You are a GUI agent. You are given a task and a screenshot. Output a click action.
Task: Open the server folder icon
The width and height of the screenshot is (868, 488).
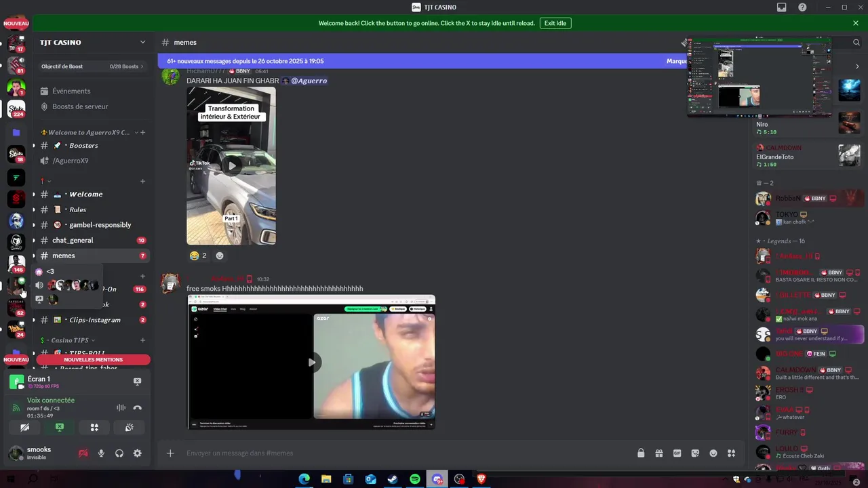tap(16, 132)
